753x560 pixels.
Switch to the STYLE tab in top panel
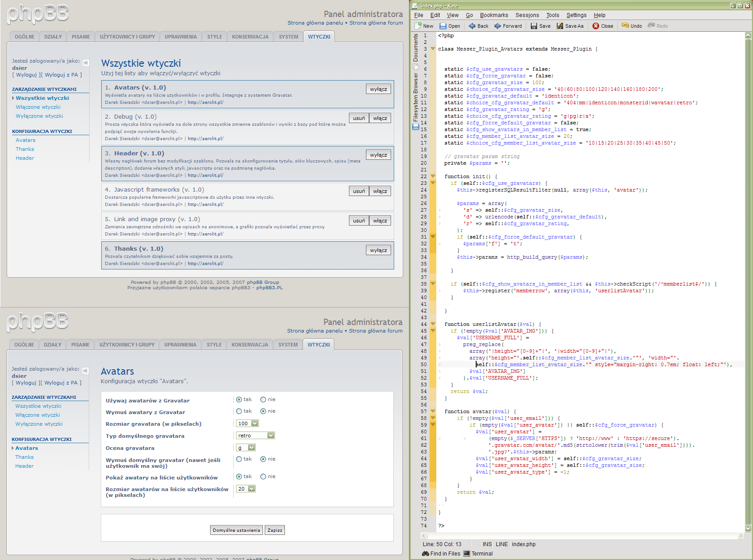pyautogui.click(x=215, y=37)
